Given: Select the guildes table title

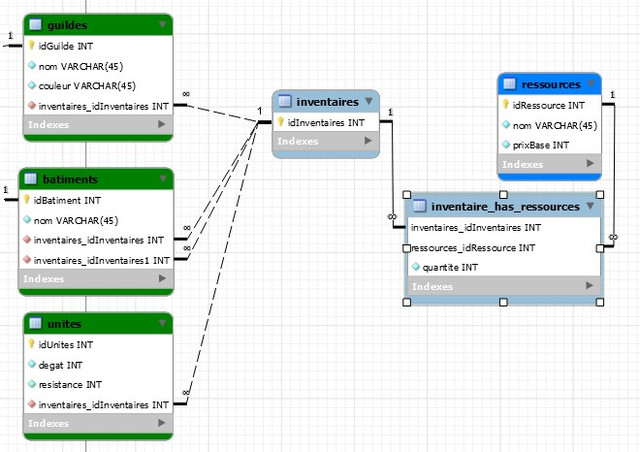Looking at the screenshot, I should point(67,25).
